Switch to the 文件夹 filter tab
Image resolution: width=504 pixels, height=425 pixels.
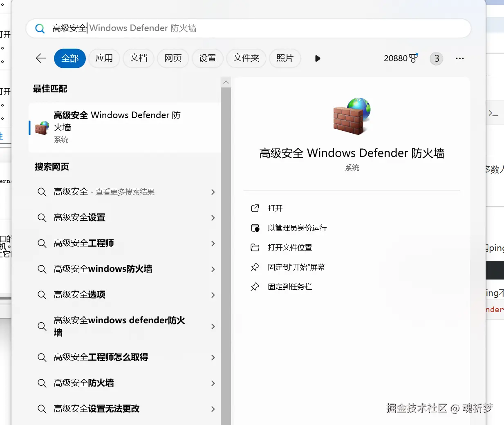click(x=246, y=58)
